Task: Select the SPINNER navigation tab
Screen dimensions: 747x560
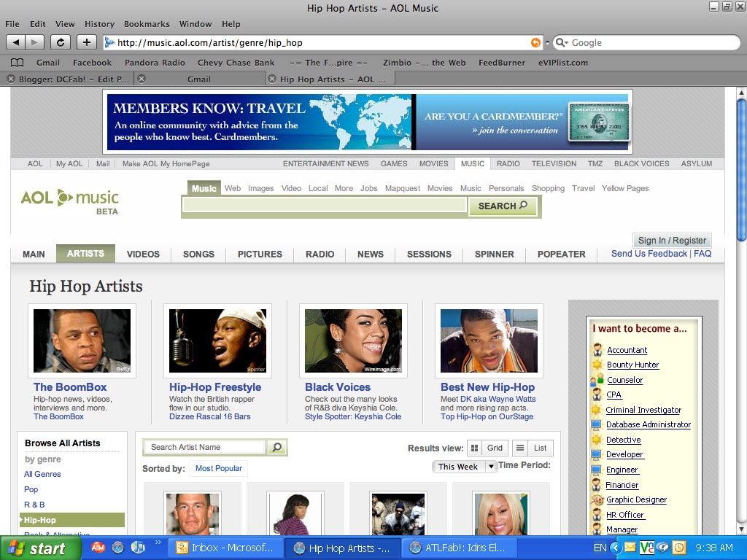Action: click(x=494, y=254)
